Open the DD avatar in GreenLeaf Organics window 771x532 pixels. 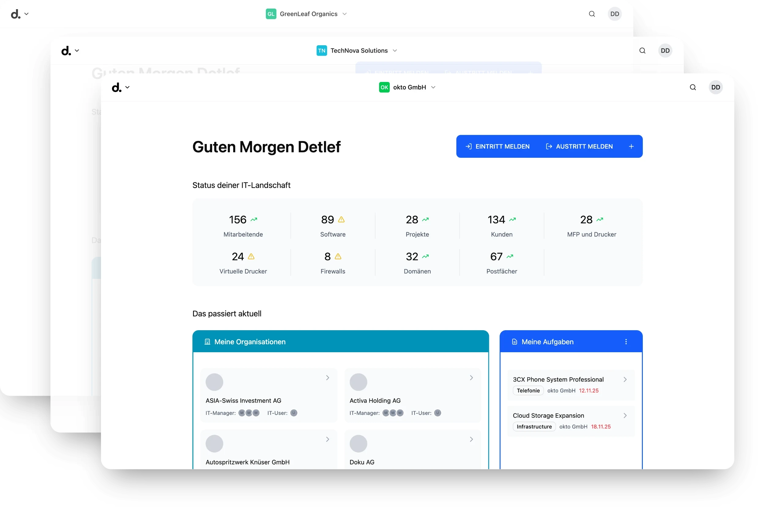click(x=615, y=14)
